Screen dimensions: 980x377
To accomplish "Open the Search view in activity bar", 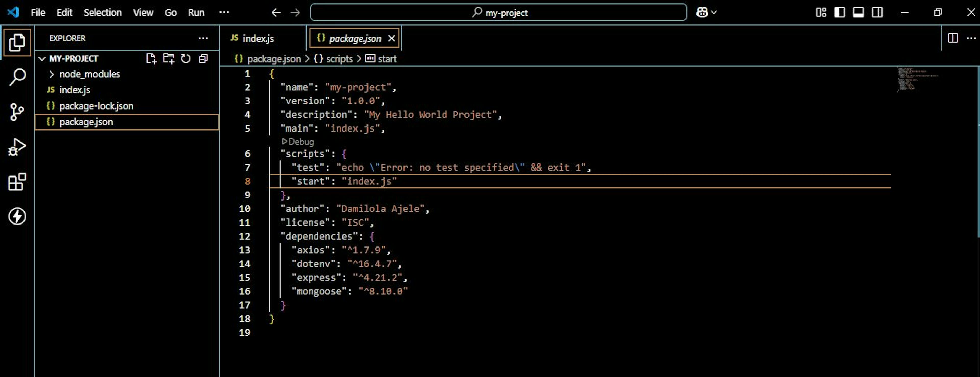I will [x=17, y=76].
